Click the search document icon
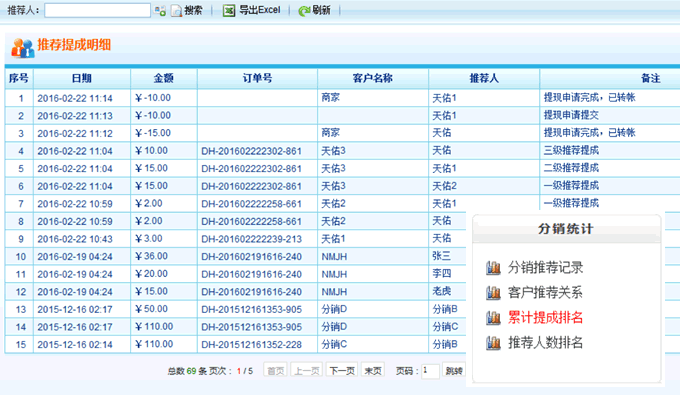Image resolution: width=680 pixels, height=395 pixels. click(176, 11)
